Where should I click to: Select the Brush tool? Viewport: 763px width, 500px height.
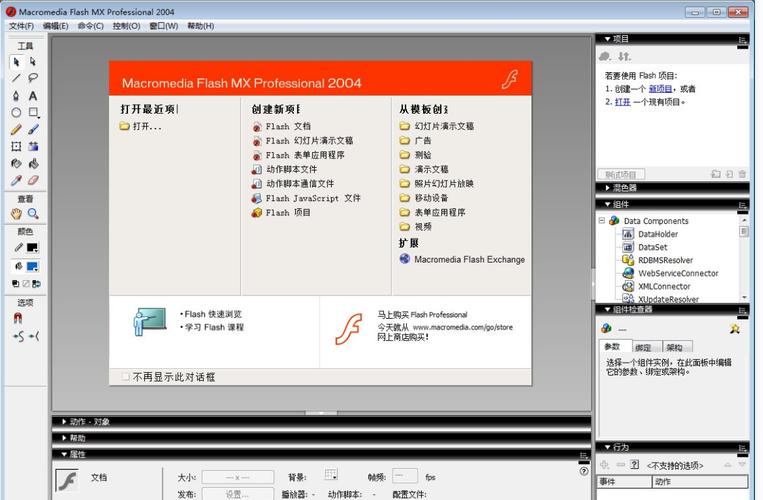(x=33, y=129)
